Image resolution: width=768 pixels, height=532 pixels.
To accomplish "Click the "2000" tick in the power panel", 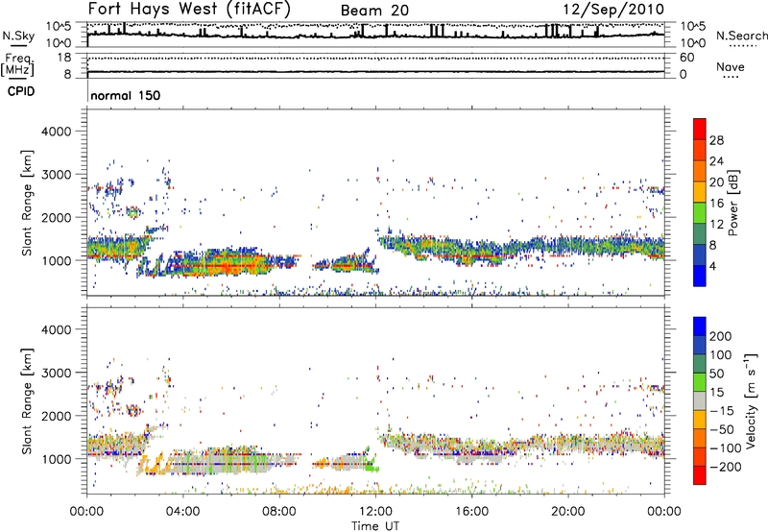I will click(x=56, y=217).
